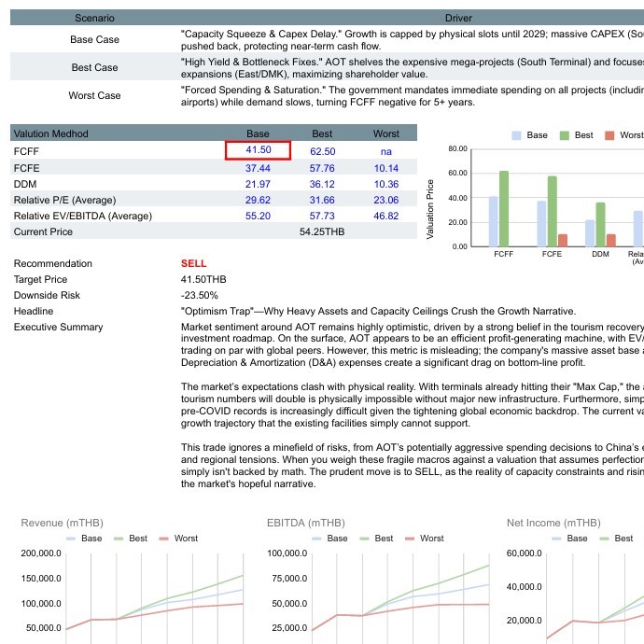Image resolution: width=644 pixels, height=644 pixels.
Task: Click Worst legend entry in Revenue chart
Action: [178, 538]
